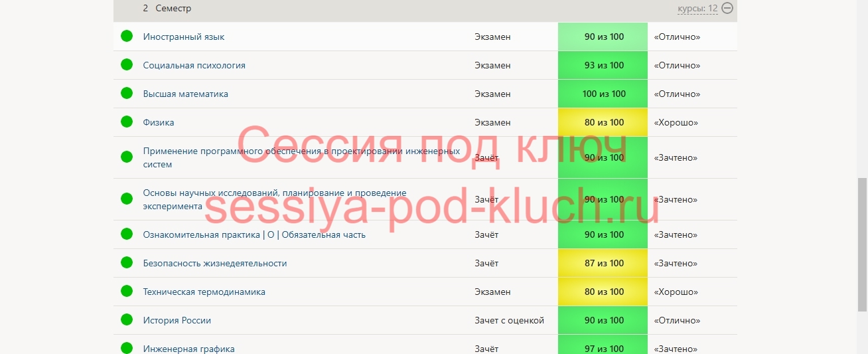The width and height of the screenshot is (868, 354).
Task: Collapse the 2 Семестр section with minus icon
Action: [727, 9]
